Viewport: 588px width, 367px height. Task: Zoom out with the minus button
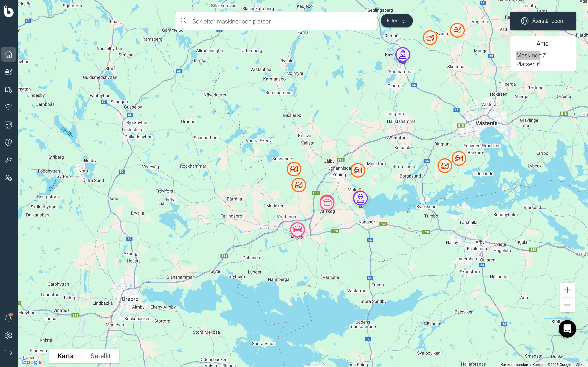pyautogui.click(x=567, y=305)
